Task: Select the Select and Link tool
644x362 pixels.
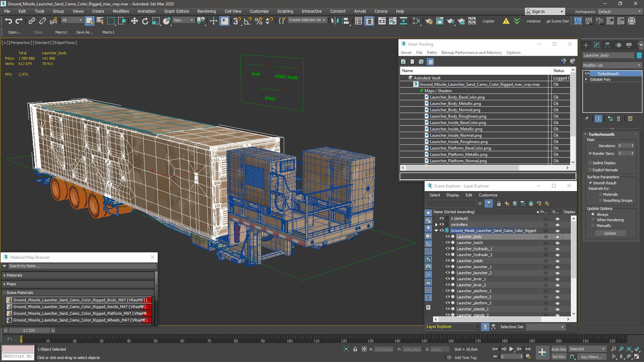Action: point(32,21)
